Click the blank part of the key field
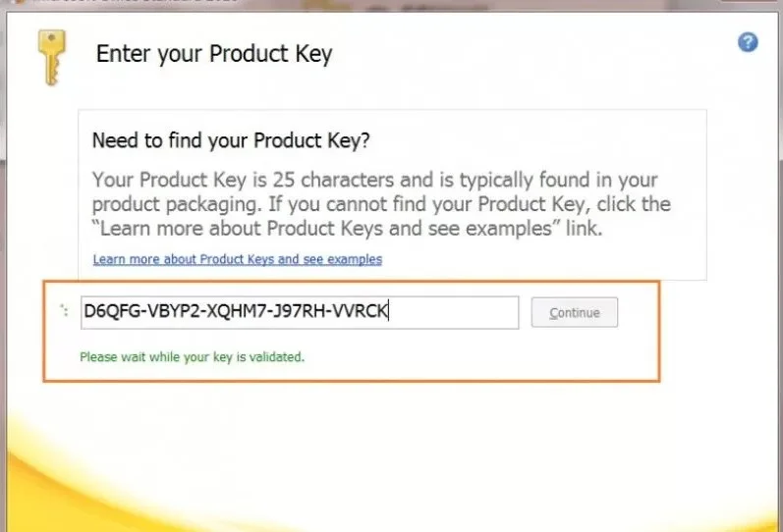This screenshot has width=783, height=532. [455, 312]
